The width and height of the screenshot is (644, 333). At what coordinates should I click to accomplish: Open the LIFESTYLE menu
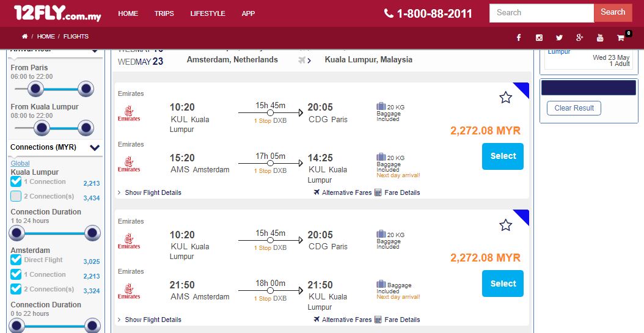[x=208, y=13]
